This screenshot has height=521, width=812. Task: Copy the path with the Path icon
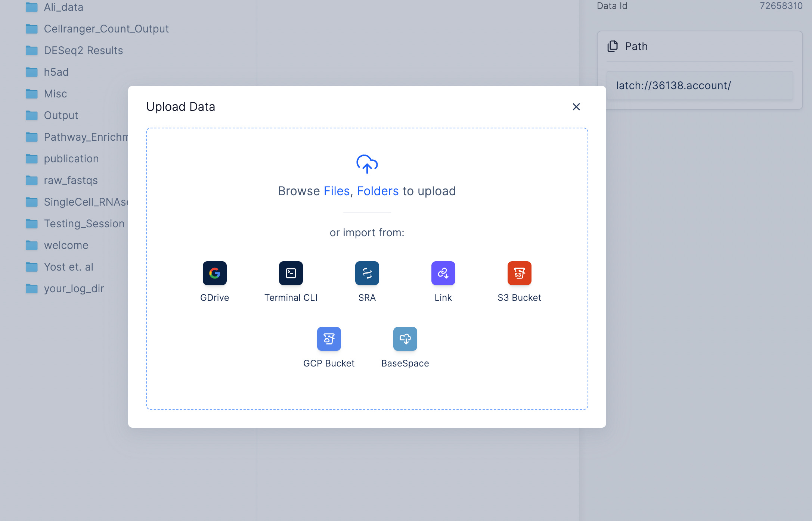[613, 46]
